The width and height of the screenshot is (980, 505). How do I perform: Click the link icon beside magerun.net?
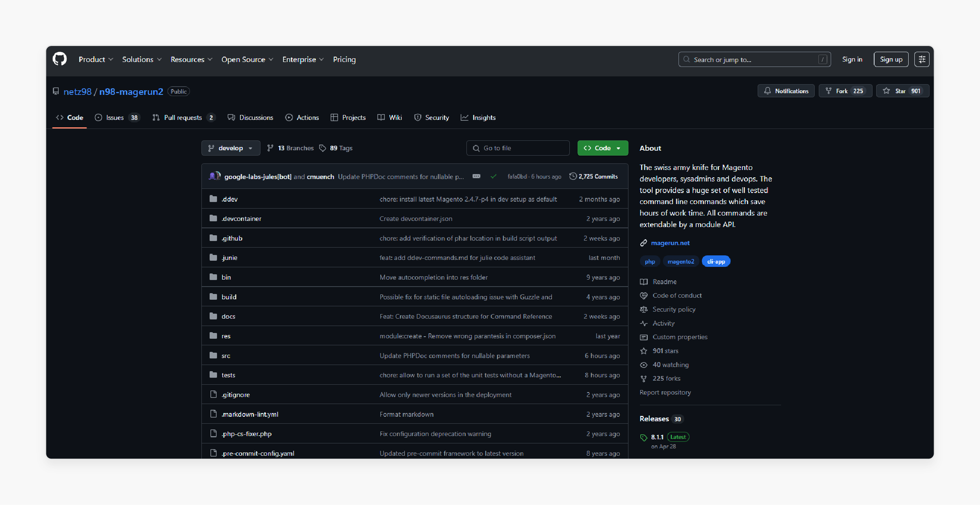tap(644, 243)
